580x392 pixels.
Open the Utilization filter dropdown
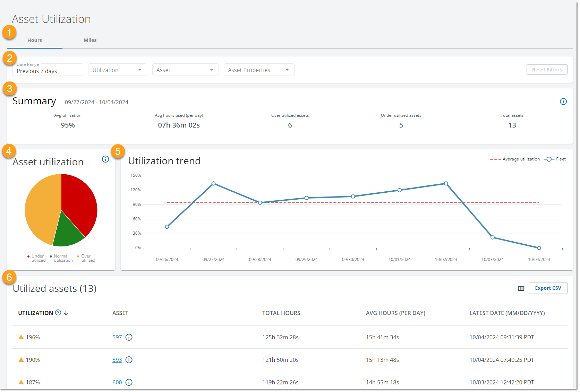118,70
